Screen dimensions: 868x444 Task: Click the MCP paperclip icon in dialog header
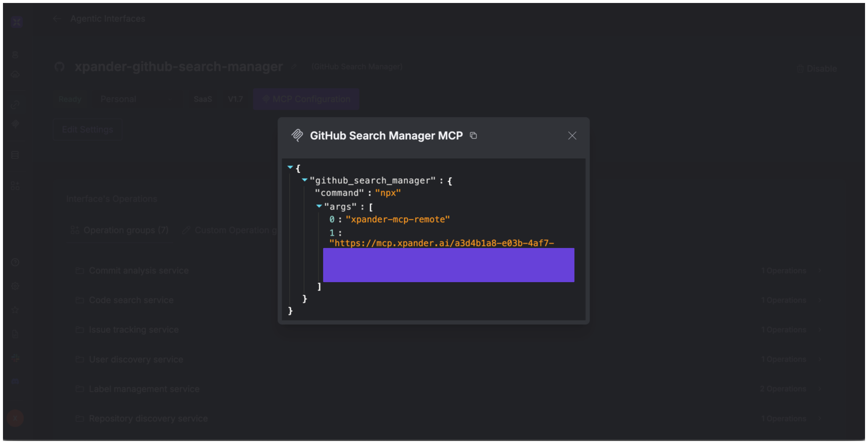click(x=297, y=135)
